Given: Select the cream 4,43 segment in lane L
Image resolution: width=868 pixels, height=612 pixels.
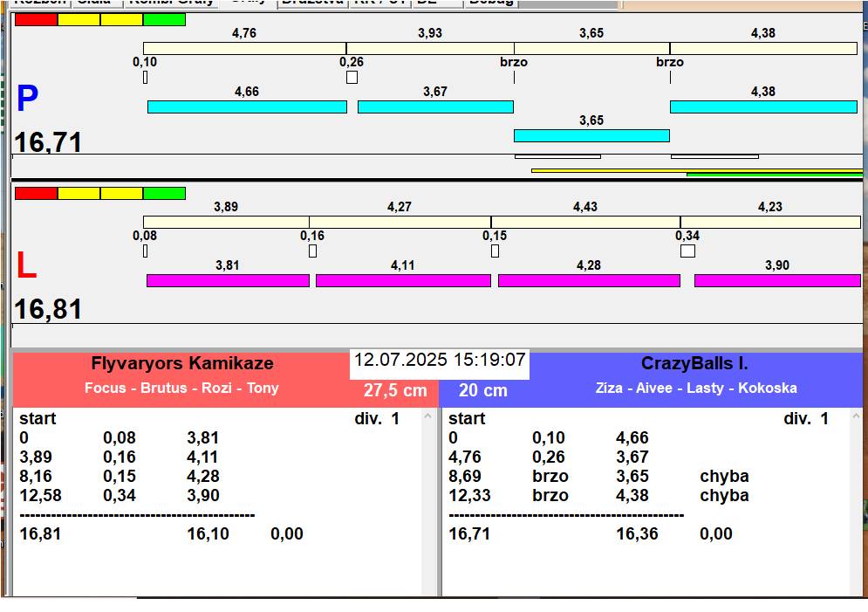Looking at the screenshot, I should [x=585, y=222].
